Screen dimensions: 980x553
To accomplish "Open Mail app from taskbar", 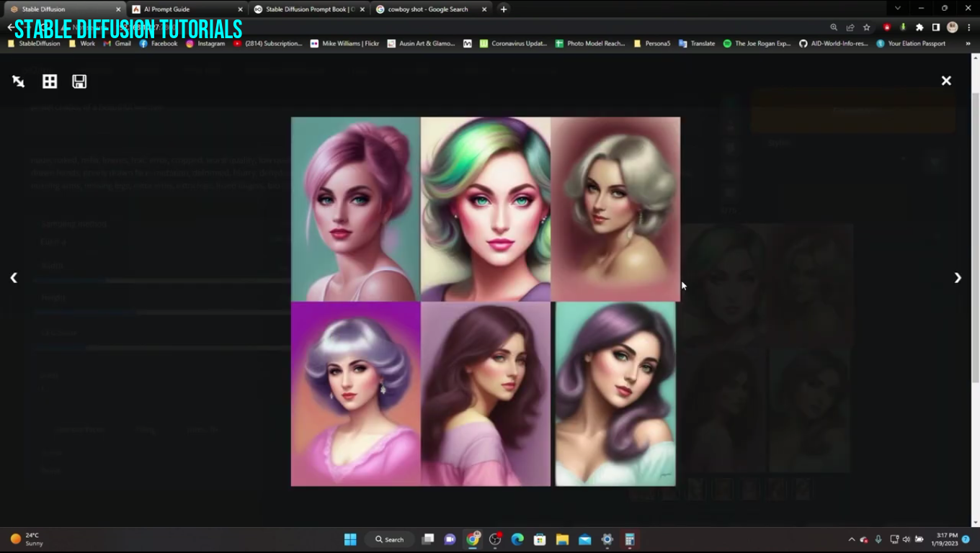I will coord(584,539).
